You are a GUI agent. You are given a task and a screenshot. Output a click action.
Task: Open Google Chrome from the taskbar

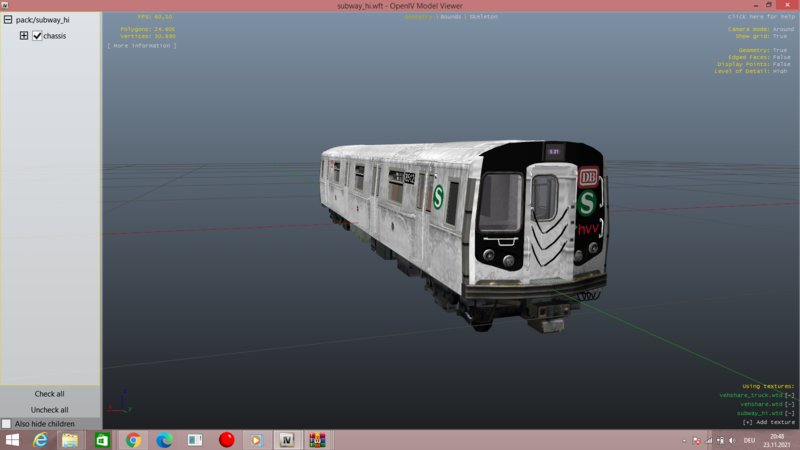click(x=133, y=440)
